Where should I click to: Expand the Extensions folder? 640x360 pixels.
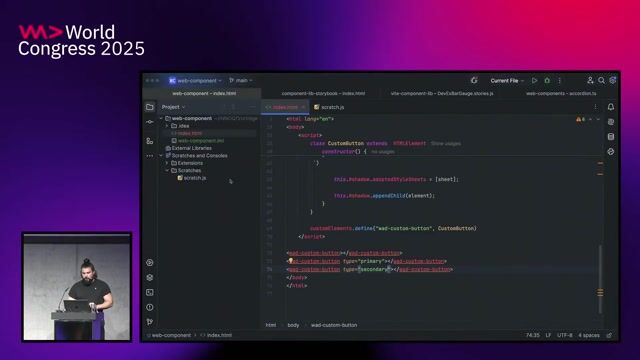tap(167, 163)
